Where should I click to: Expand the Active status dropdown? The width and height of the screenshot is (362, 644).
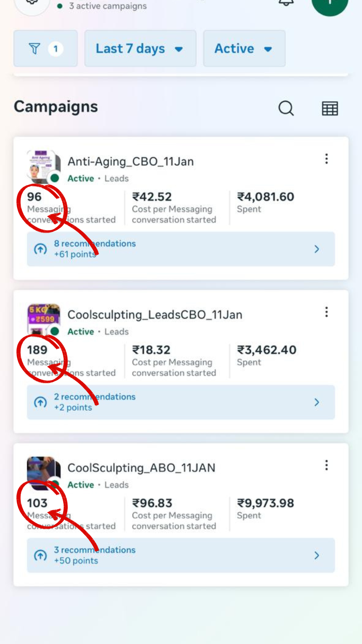click(244, 49)
